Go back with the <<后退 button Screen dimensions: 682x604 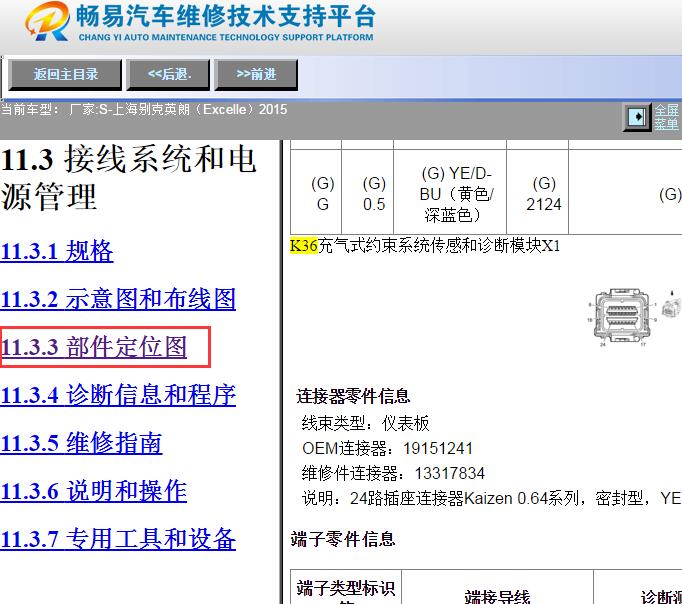coord(168,75)
